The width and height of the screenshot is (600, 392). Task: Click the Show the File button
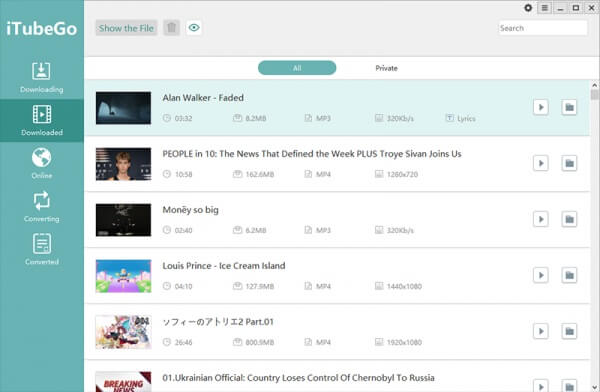click(x=126, y=28)
